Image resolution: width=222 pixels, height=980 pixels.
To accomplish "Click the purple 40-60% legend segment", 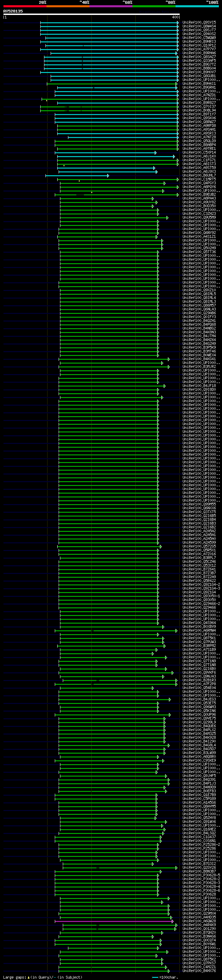I will 111,6.
